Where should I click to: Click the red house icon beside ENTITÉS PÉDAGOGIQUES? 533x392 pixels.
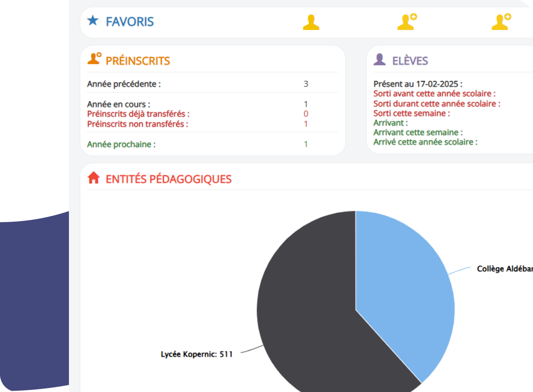pos(93,178)
